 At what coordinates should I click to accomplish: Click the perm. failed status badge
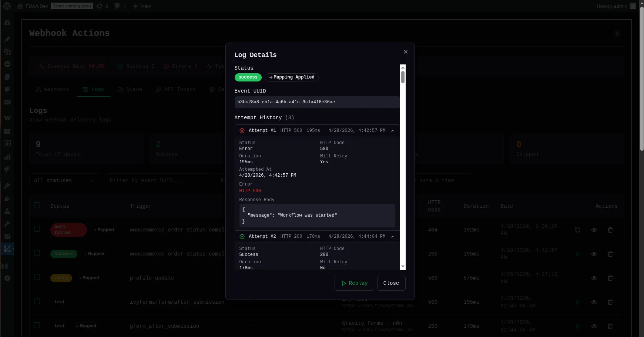(68, 230)
